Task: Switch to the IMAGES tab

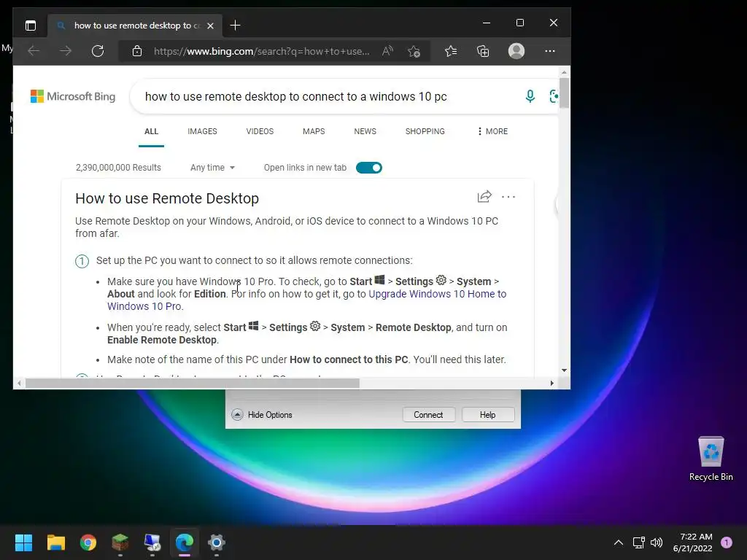Action: (x=202, y=131)
